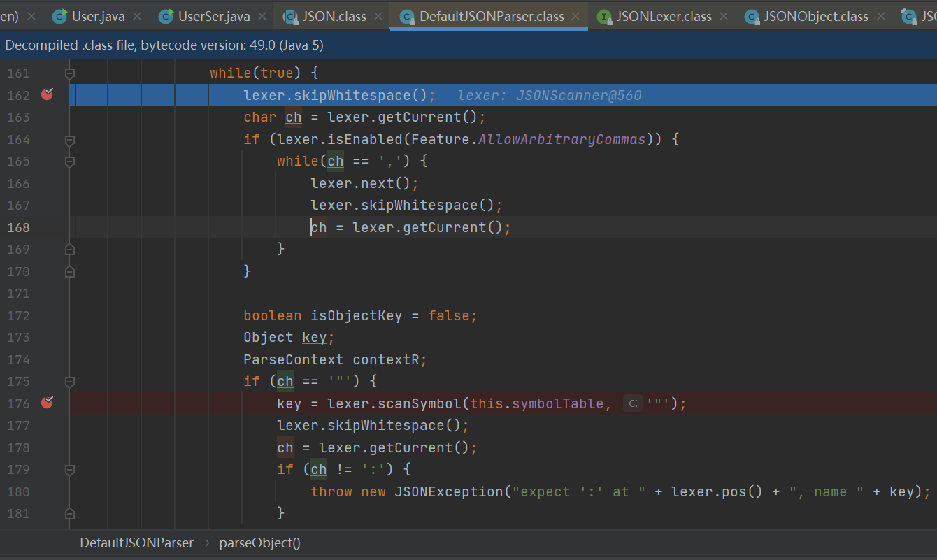Viewport: 937px width, 560px height.
Task: Click the JSONObject.class tab file icon
Action: [752, 16]
